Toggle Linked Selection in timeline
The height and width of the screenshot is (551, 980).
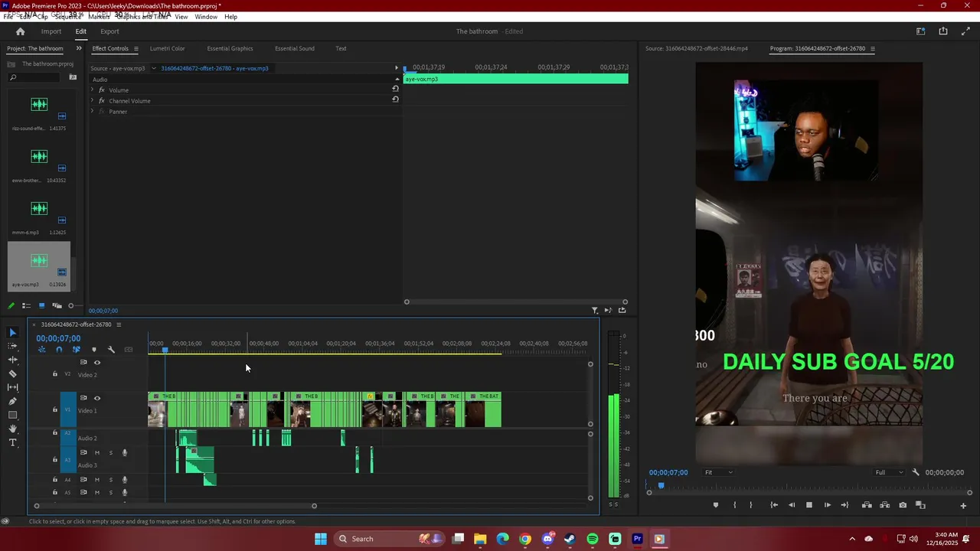pos(76,350)
